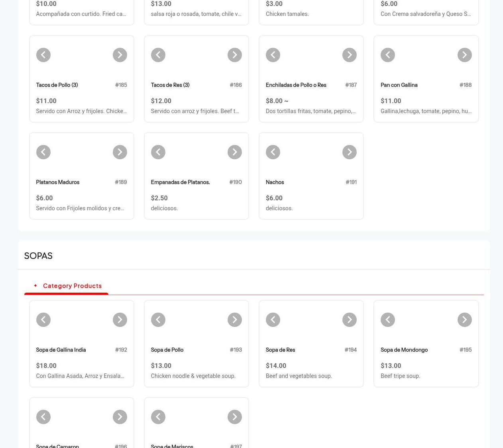The image size is (503, 448).
Task: Open the Tacos de Pollo (3) product title
Action: (57, 85)
